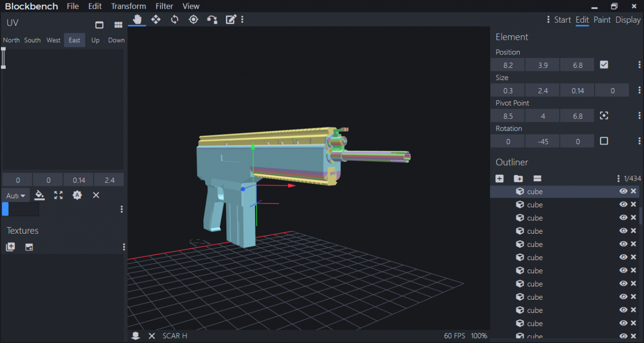Open the Auto UV mode dropdown
The width and height of the screenshot is (644, 343).
click(x=15, y=195)
